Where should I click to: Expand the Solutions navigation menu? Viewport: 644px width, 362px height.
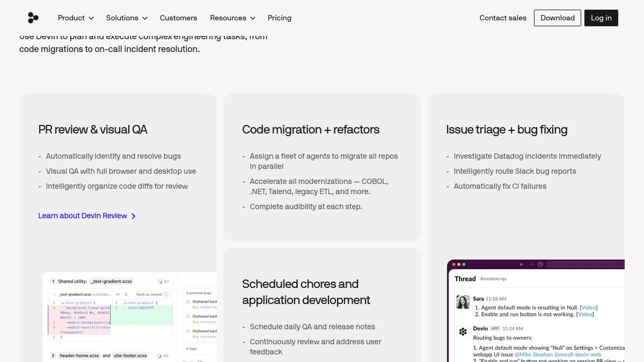[127, 18]
